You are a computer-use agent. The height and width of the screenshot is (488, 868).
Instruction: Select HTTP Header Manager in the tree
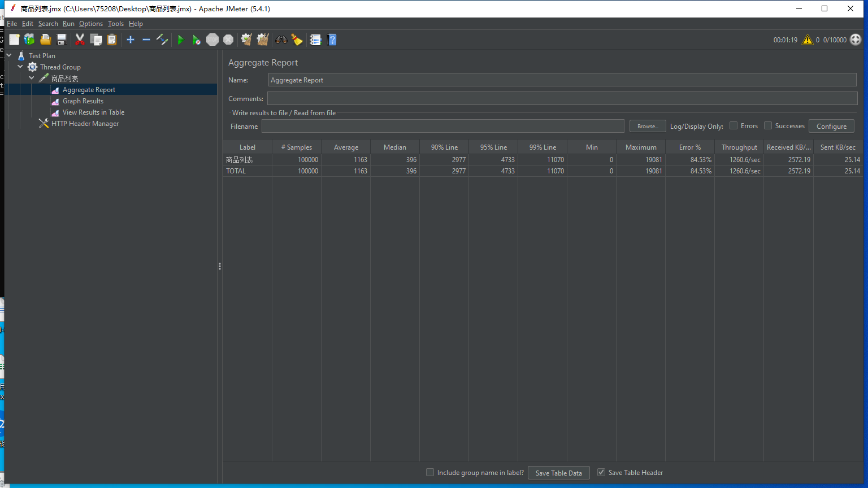pyautogui.click(x=85, y=124)
